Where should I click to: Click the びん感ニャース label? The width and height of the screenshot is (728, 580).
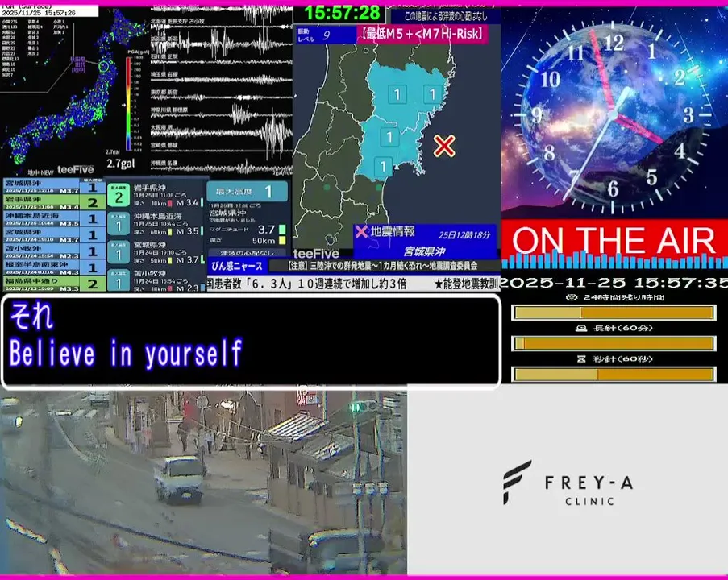tap(237, 266)
